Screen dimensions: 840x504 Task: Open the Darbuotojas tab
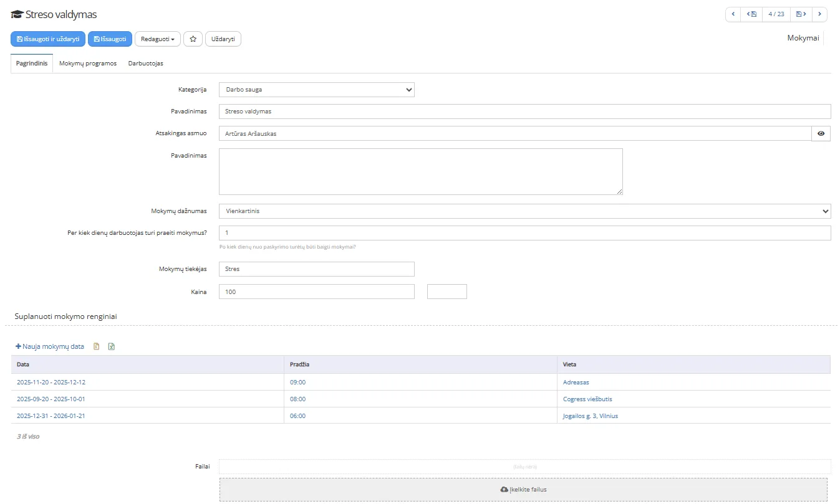coord(145,64)
